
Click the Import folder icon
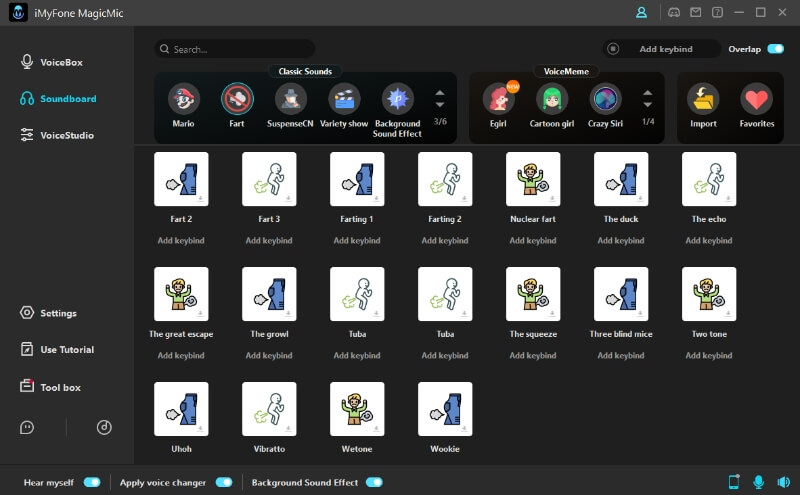point(703,99)
